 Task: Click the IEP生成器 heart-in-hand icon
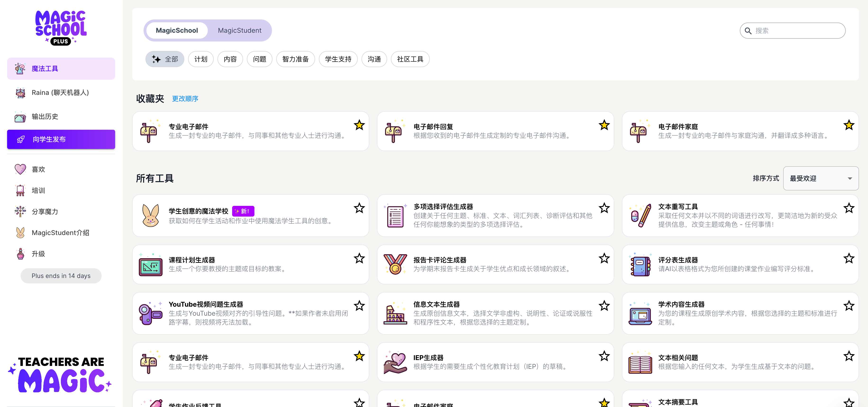395,362
